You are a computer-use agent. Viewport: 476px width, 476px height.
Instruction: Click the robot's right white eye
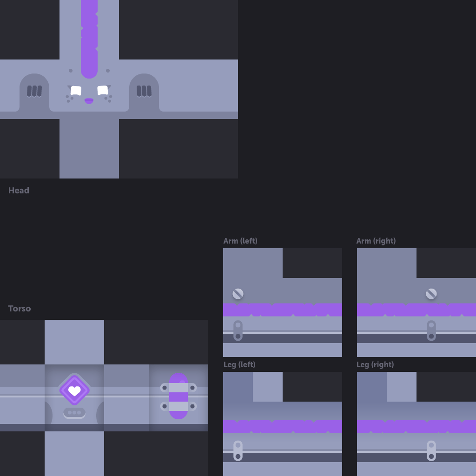pyautogui.click(x=103, y=90)
